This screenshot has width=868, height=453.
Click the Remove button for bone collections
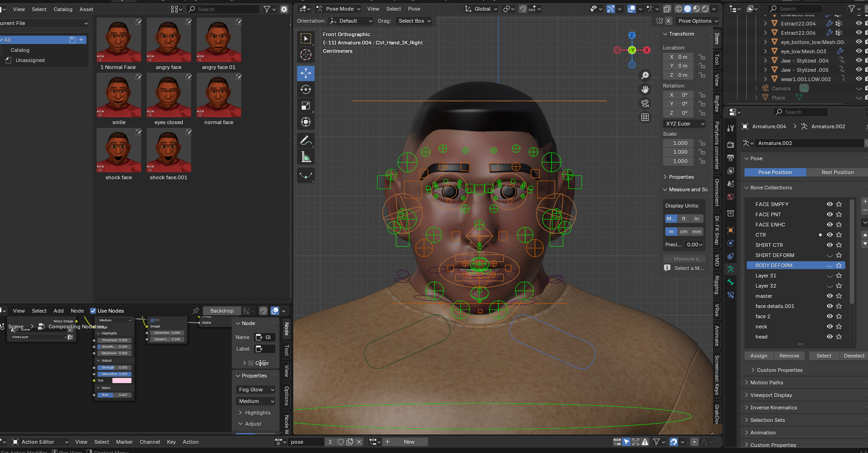(x=789, y=356)
